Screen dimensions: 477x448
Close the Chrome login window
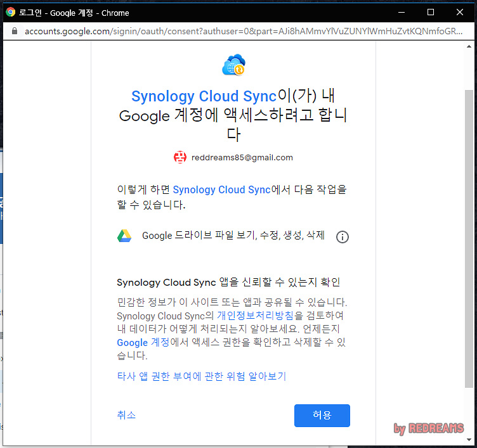[460, 13]
